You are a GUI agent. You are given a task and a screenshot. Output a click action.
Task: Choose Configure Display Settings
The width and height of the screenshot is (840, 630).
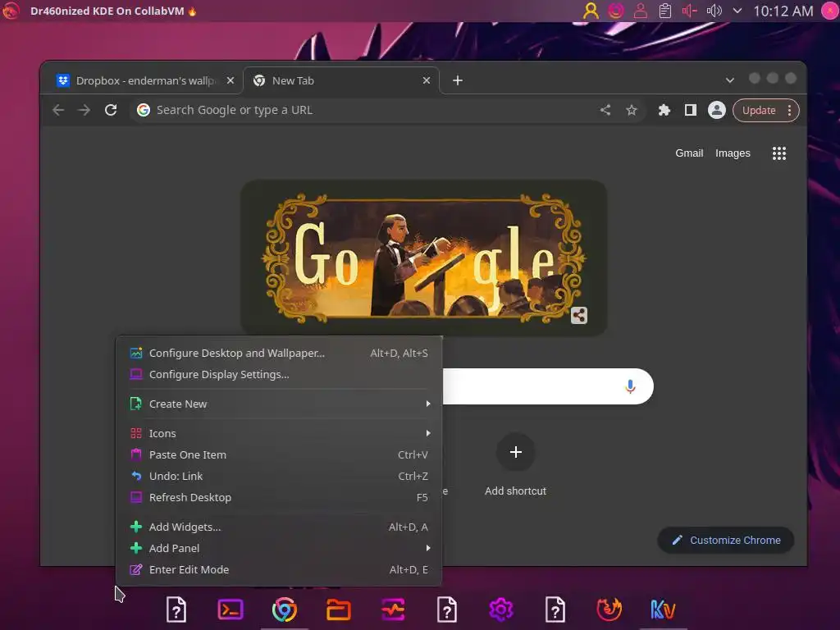(x=279, y=374)
